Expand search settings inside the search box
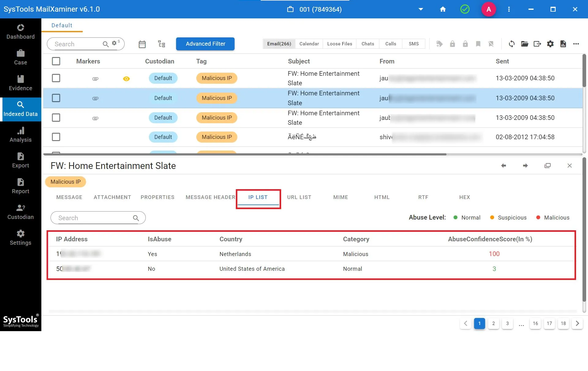The height and width of the screenshot is (371, 588). coord(115,43)
